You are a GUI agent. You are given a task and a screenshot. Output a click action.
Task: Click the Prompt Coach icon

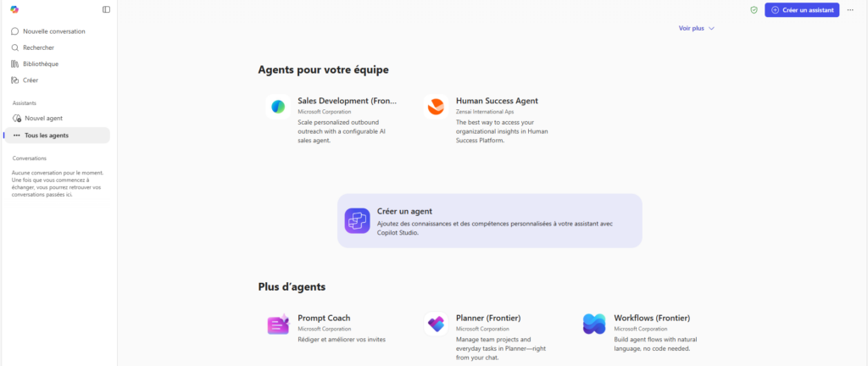[278, 324]
